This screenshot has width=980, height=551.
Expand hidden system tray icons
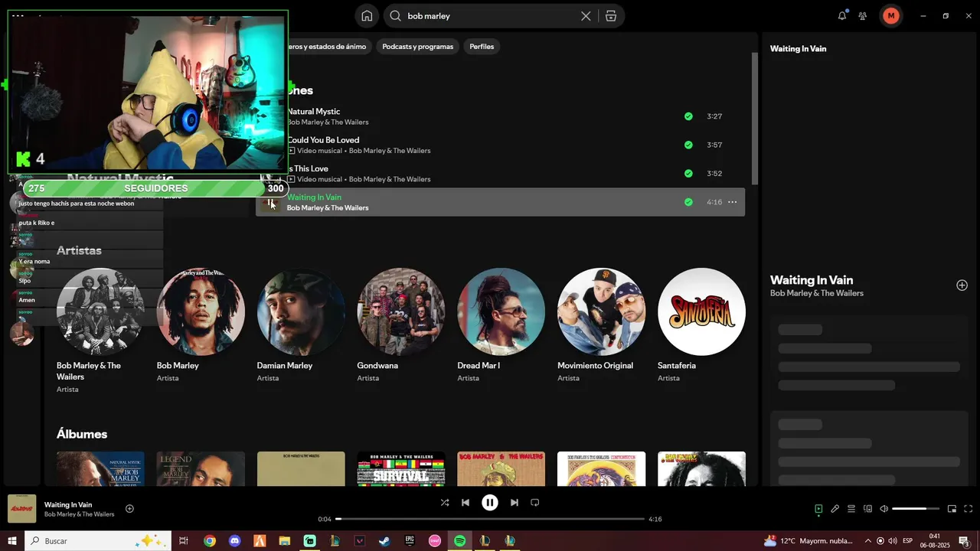[x=867, y=541]
